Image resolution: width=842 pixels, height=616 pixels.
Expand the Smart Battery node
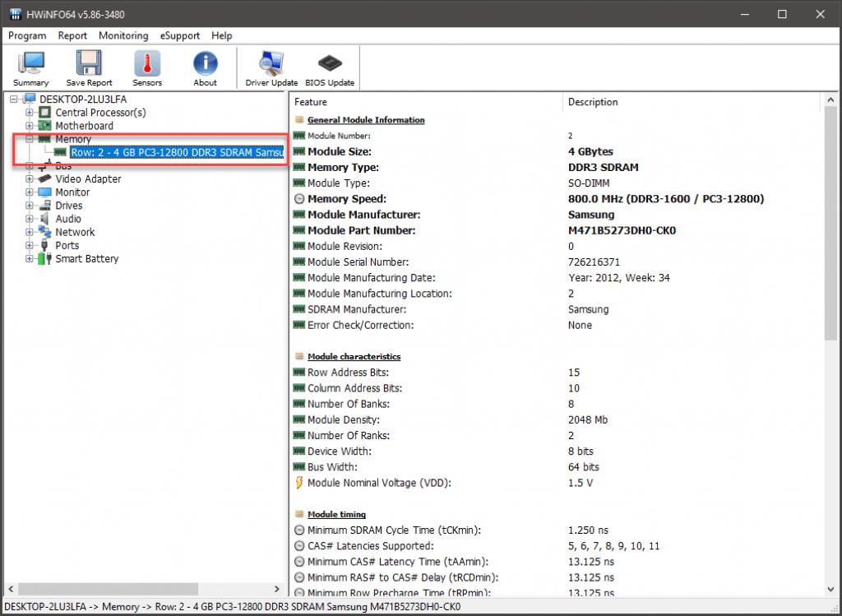30,259
